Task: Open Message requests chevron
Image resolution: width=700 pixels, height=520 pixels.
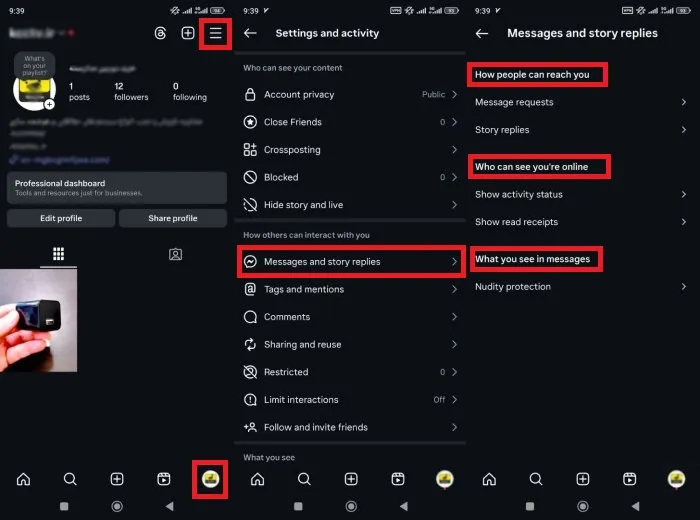Action: coord(683,102)
